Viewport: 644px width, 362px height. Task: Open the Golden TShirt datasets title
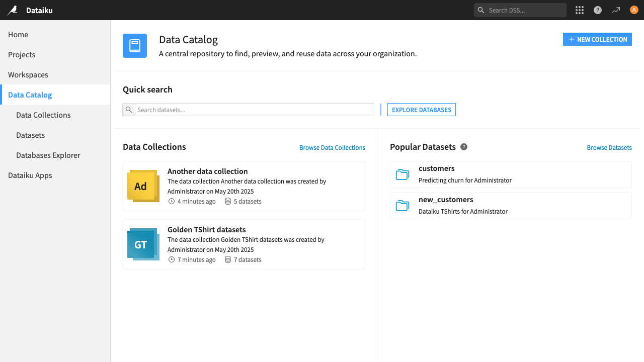tap(206, 229)
